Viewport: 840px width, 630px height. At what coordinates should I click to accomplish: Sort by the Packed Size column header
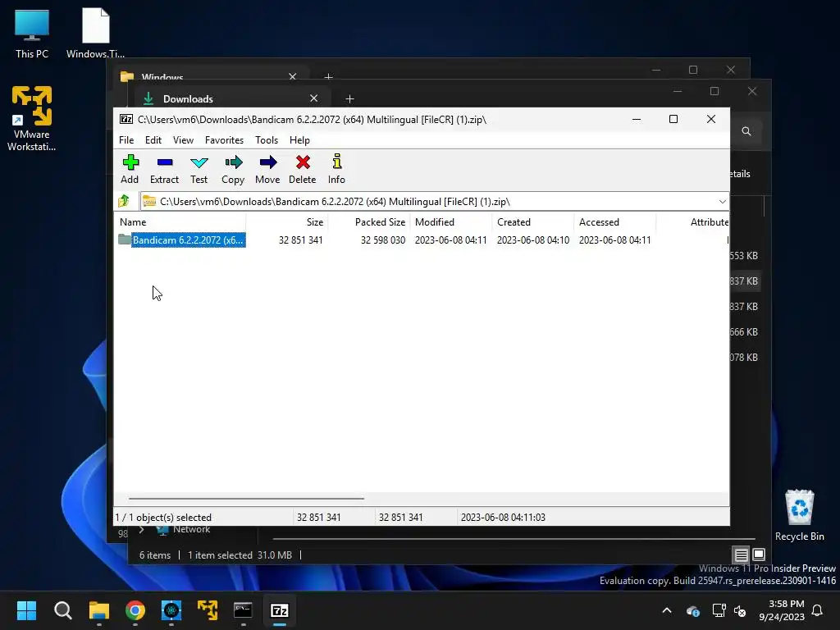[x=369, y=221]
